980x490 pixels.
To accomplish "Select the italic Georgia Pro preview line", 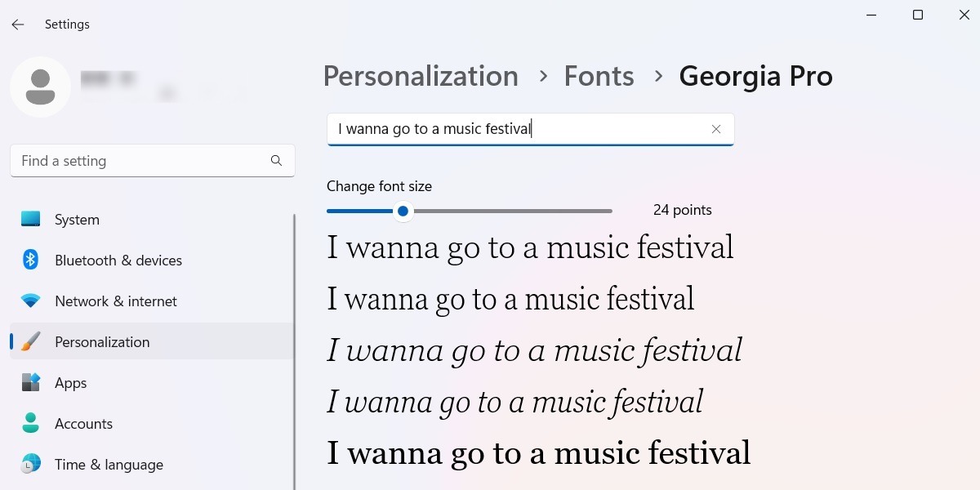I will [534, 350].
